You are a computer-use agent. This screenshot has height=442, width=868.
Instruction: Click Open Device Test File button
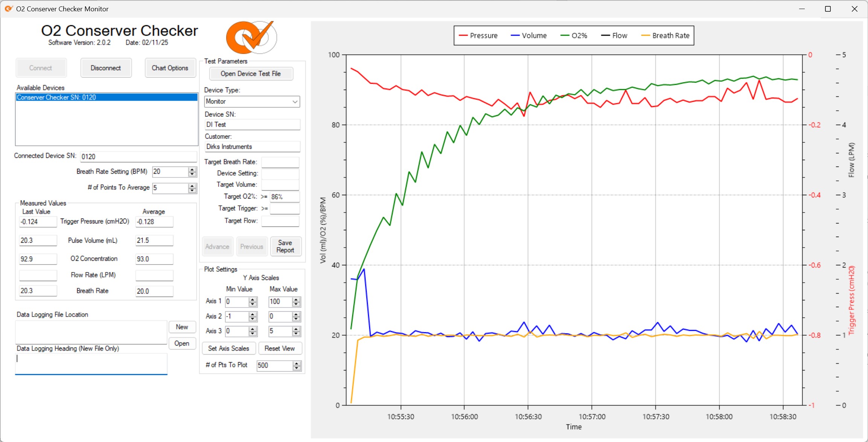[x=251, y=73]
